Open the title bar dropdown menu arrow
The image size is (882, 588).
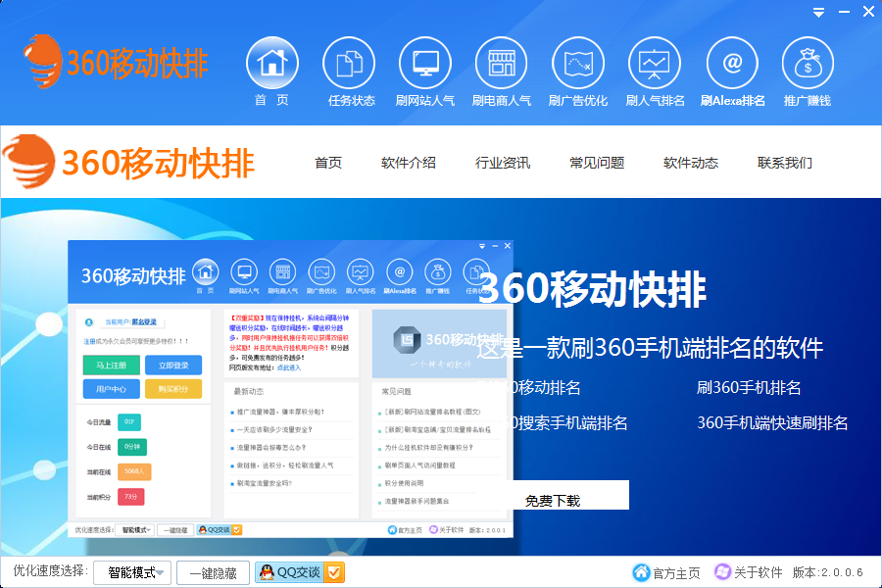pyautogui.click(x=818, y=12)
